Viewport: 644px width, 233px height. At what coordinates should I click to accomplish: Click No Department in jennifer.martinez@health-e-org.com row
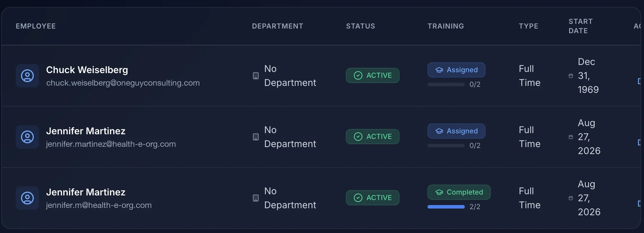[x=290, y=137]
